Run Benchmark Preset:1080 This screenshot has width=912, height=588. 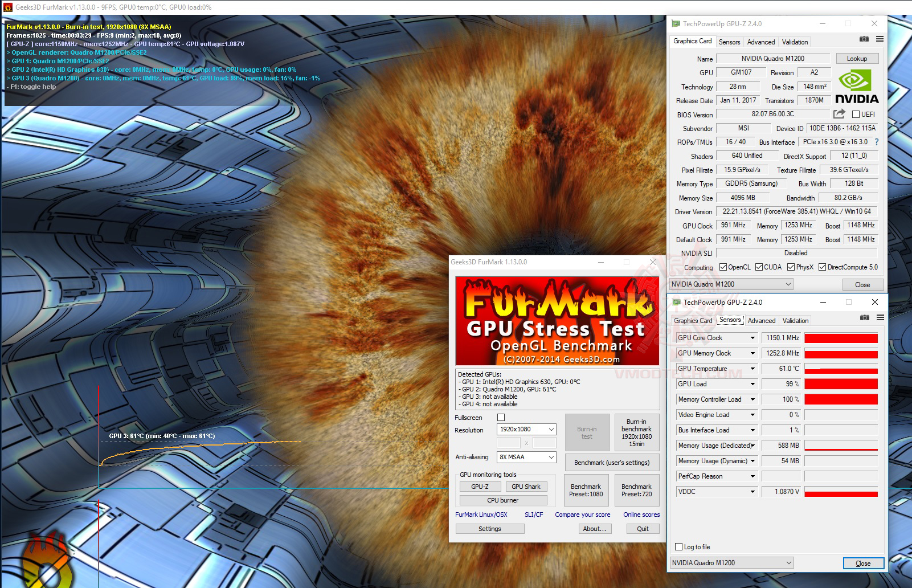586,490
